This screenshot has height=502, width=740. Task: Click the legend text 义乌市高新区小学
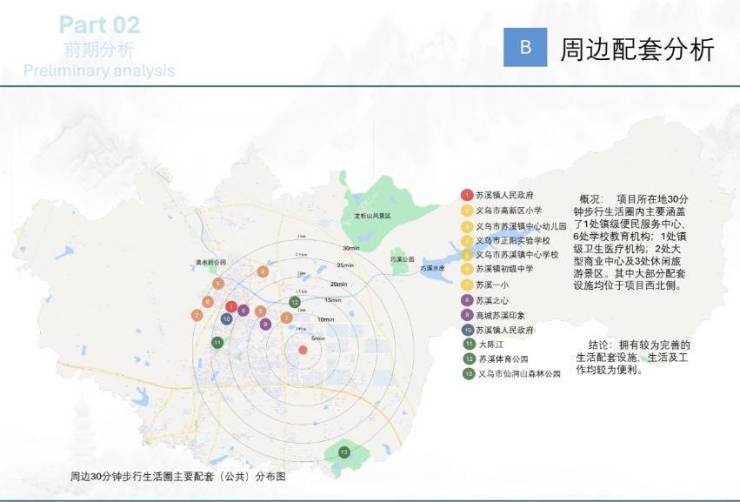point(509,210)
